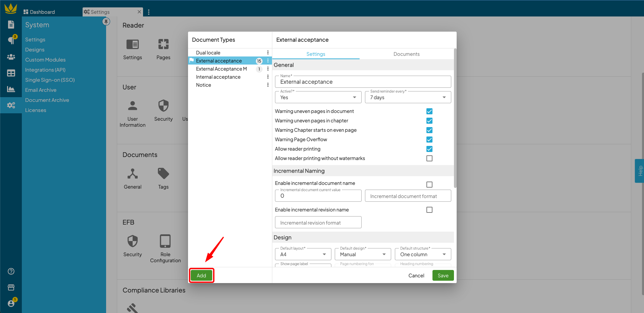Select Licenses in the System menu
The width and height of the screenshot is (644, 313).
[x=36, y=110]
